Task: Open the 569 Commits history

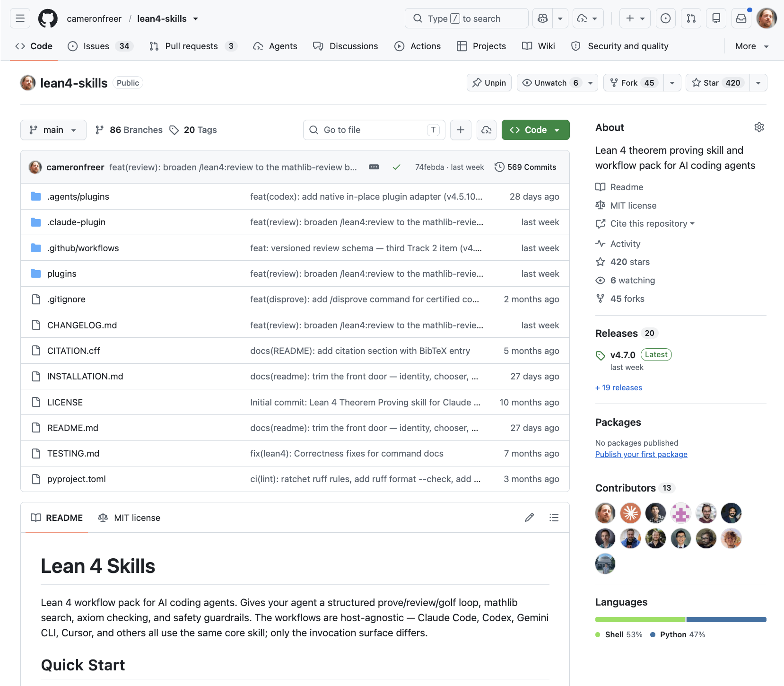Action: click(525, 167)
